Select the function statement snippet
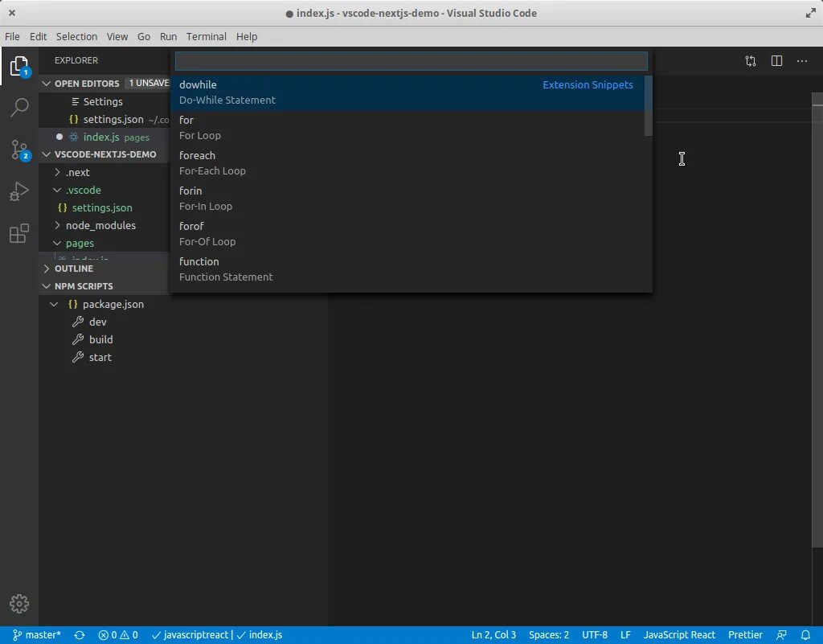823x644 pixels. coord(407,269)
